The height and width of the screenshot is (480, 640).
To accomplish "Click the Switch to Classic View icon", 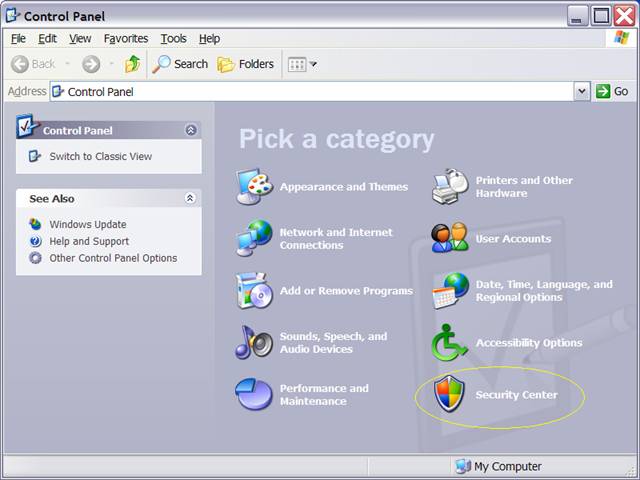I will (35, 156).
